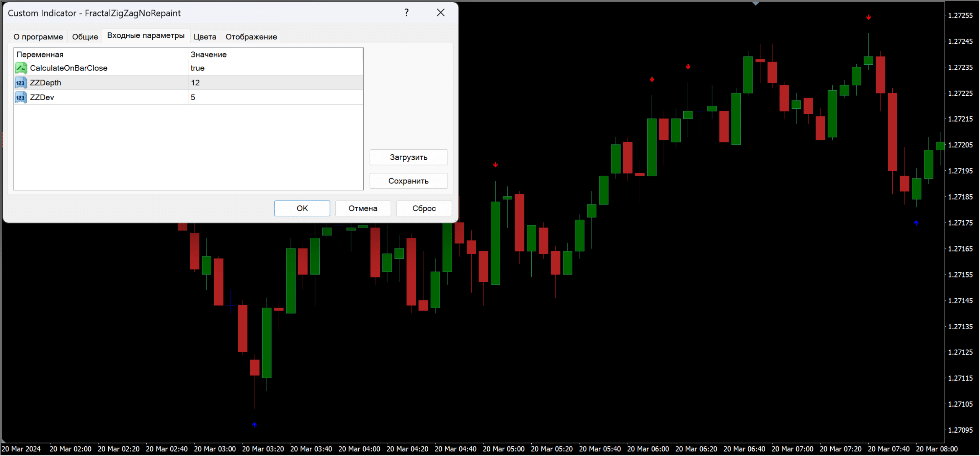Click the CalculateOnBarClose parameter icon
The image size is (980, 456).
21,68
